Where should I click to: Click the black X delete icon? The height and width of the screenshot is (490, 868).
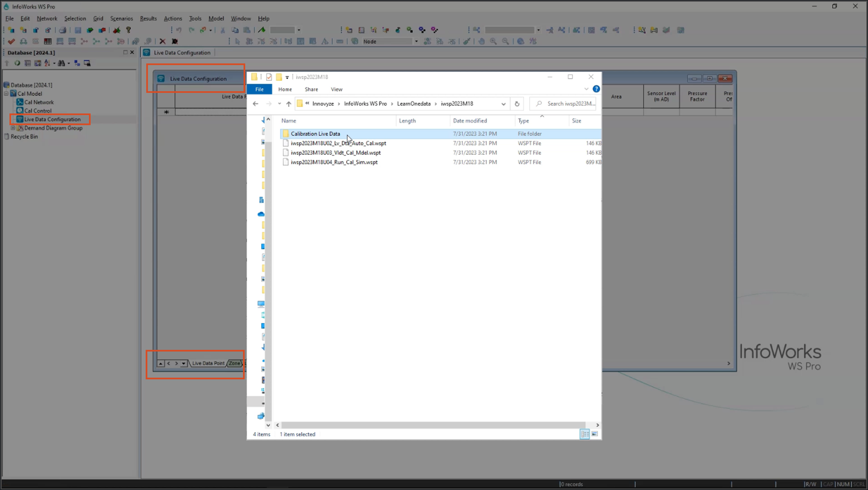(x=162, y=41)
